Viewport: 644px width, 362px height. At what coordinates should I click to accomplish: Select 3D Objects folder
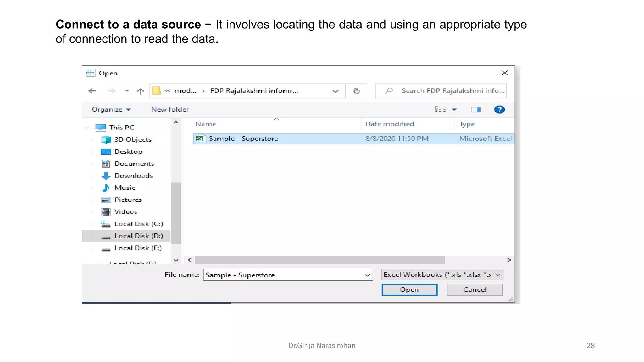[133, 140]
